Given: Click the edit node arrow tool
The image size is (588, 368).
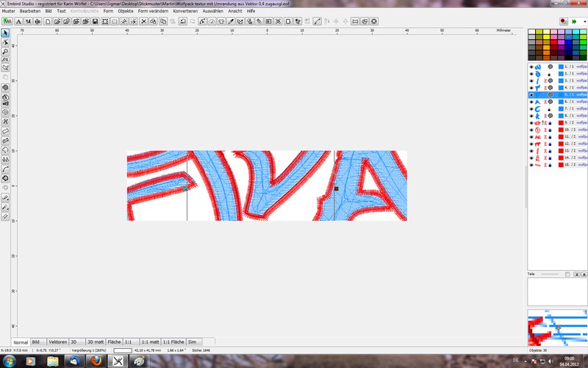Looking at the screenshot, I should pyautogui.click(x=5, y=42).
